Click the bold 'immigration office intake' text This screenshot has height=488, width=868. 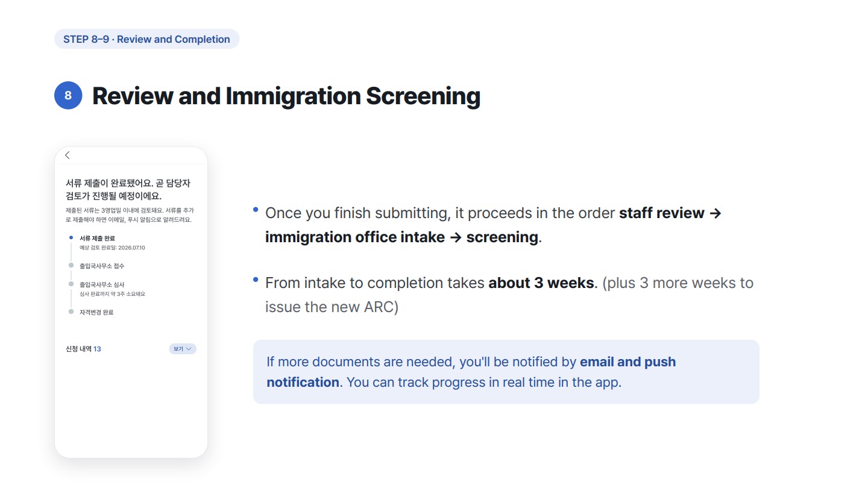tap(355, 237)
